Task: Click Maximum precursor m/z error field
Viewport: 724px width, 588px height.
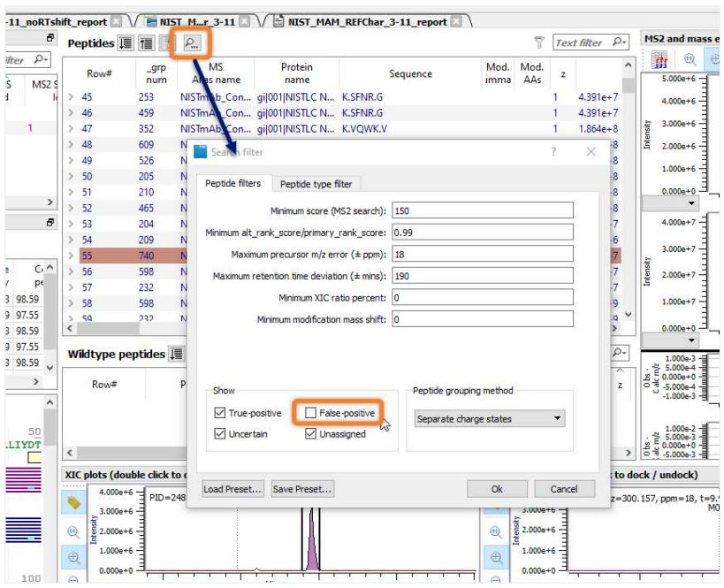Action: (x=483, y=254)
